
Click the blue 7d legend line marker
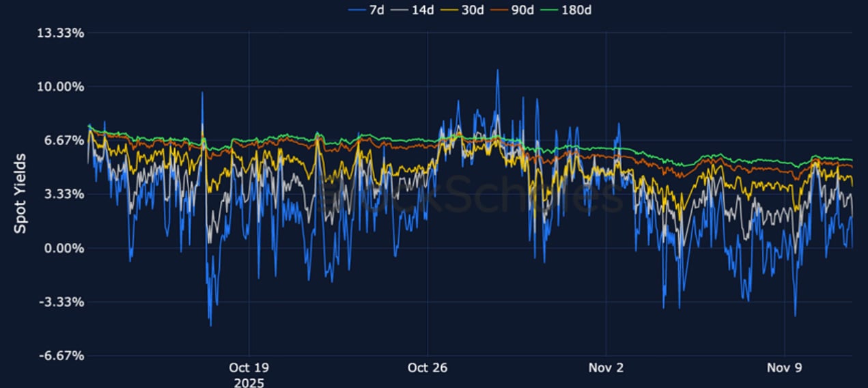point(357,10)
